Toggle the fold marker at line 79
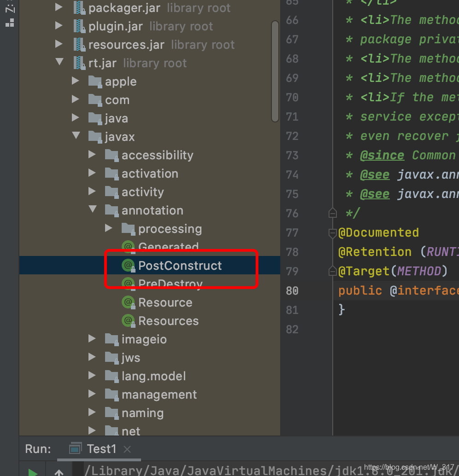 [x=333, y=271]
